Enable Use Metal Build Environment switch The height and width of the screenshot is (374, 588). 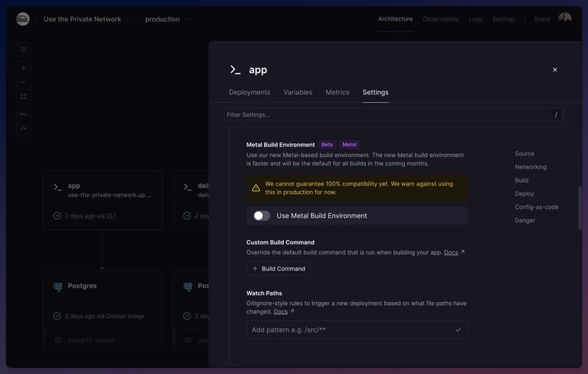262,215
